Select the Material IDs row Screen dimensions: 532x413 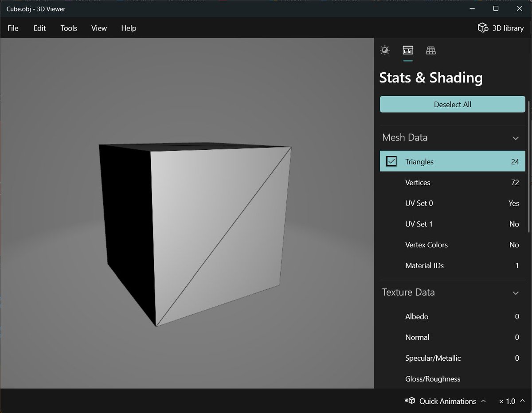pos(452,265)
